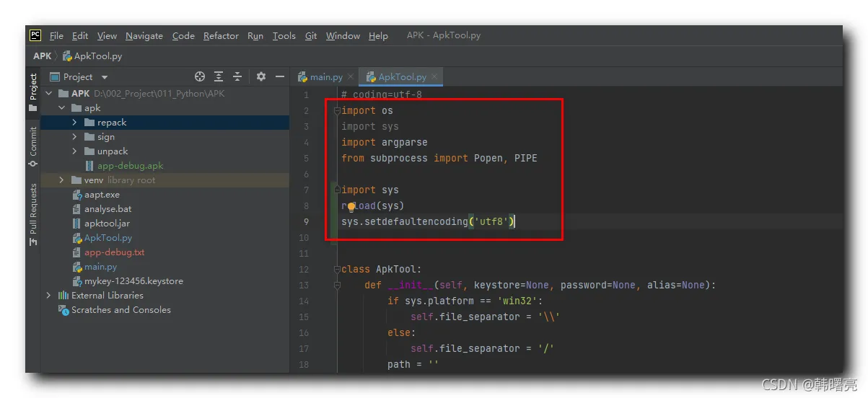Close the ApkTool.py tab
The width and height of the screenshot is (868, 398).
point(435,77)
